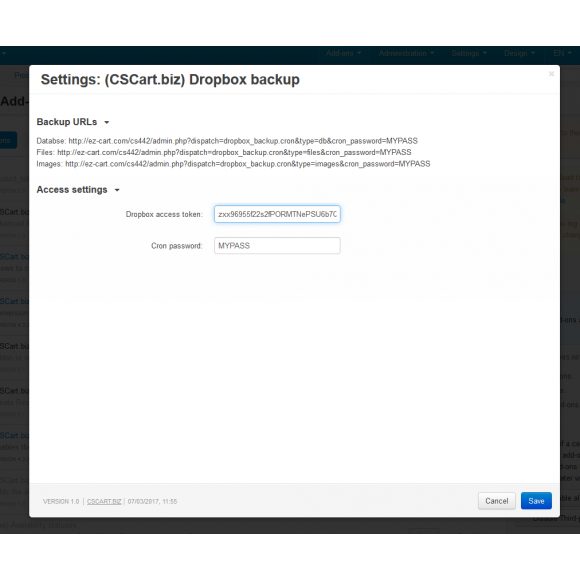Click the 07/03/2017, 11:55 date text
Viewport: 580px width, 580px height.
[152, 502]
